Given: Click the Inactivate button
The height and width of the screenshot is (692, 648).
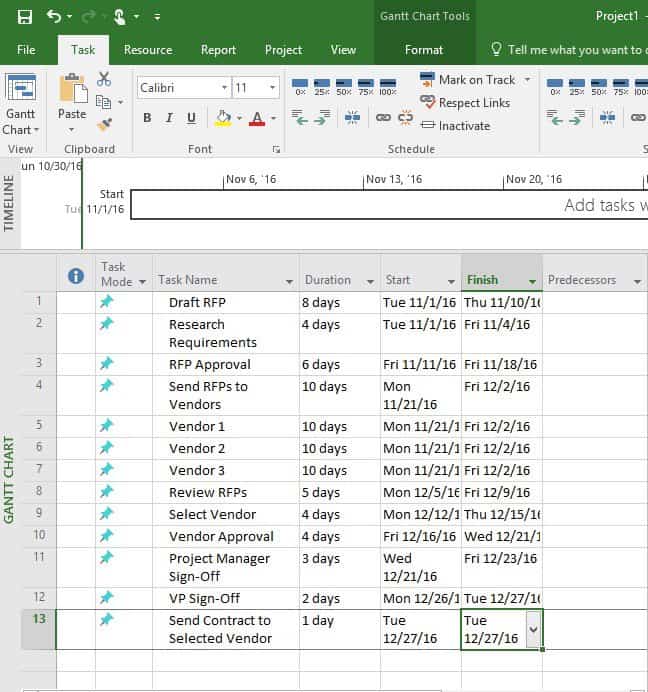Looking at the screenshot, I should (464, 126).
